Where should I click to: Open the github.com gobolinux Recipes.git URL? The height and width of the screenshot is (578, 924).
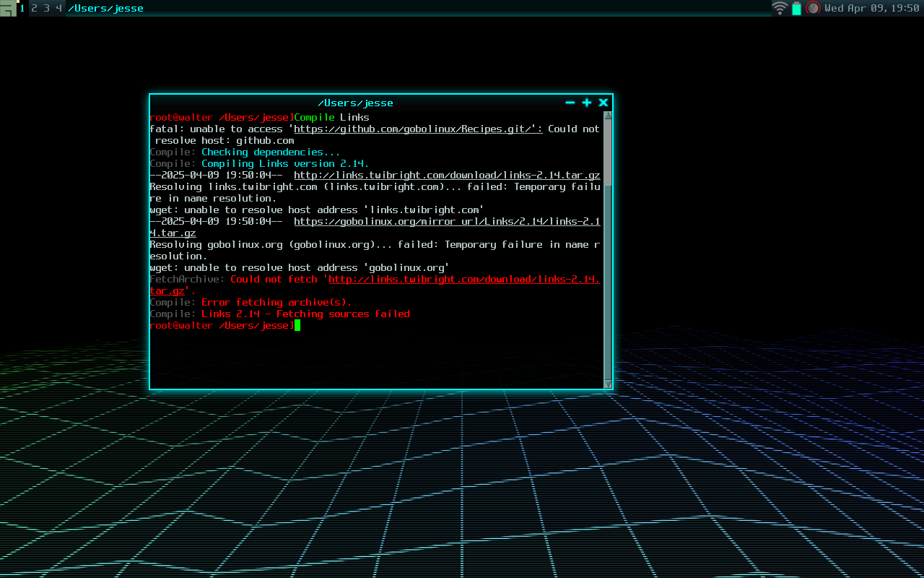[x=418, y=129]
